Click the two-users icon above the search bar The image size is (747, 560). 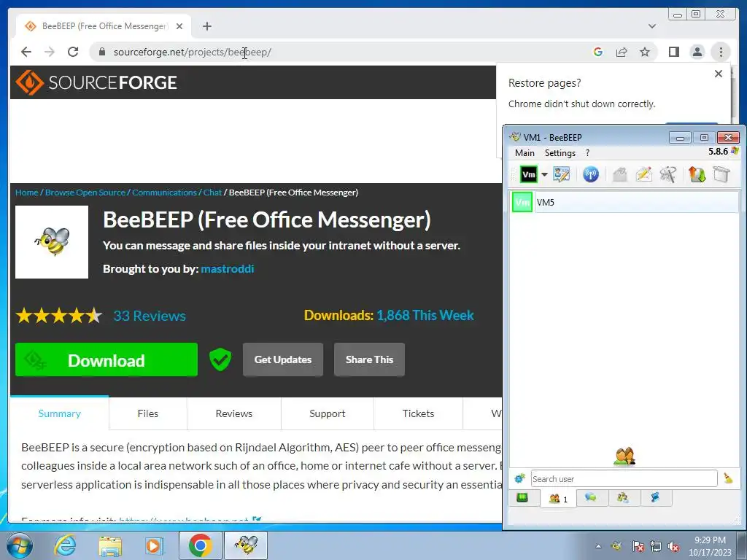click(624, 456)
